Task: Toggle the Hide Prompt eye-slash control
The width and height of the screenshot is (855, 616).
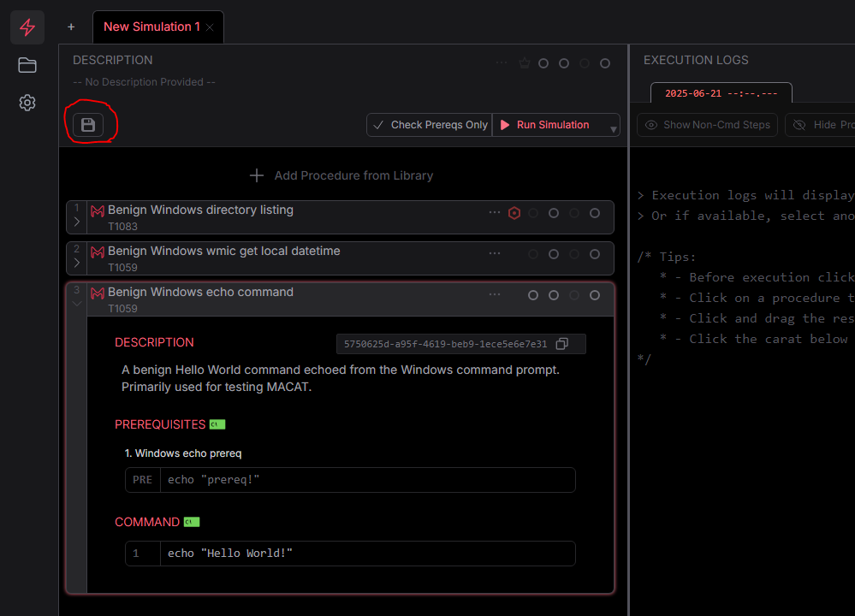Action: (x=799, y=125)
